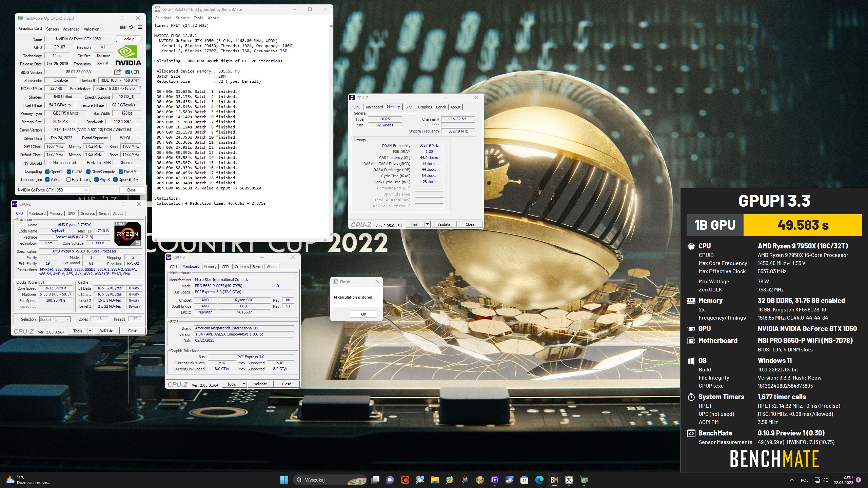Screen dimensions: 868x488
Task: Toggle CUDA checkbox
Action: [69, 171]
